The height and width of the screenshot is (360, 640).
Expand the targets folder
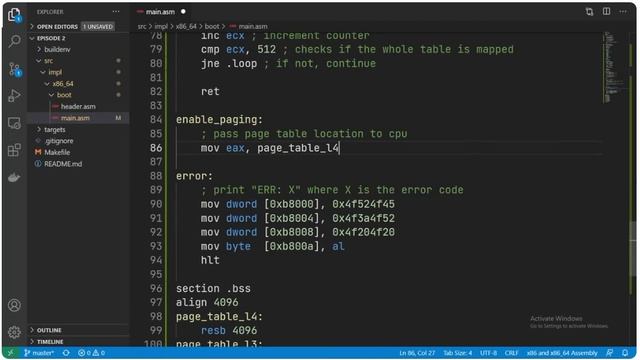click(x=55, y=129)
